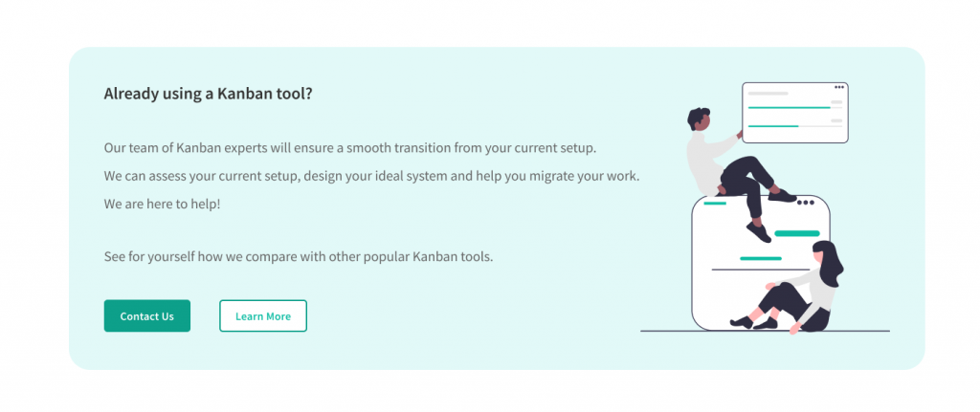Click the dark divider line in lower card
Viewport: 980px width, 412px height.
[x=756, y=270]
